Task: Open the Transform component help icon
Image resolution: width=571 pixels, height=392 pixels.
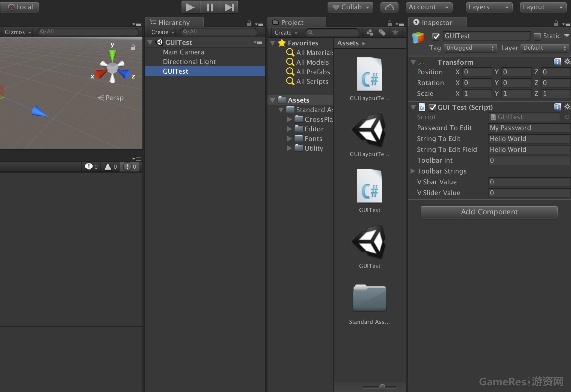Action: click(557, 62)
